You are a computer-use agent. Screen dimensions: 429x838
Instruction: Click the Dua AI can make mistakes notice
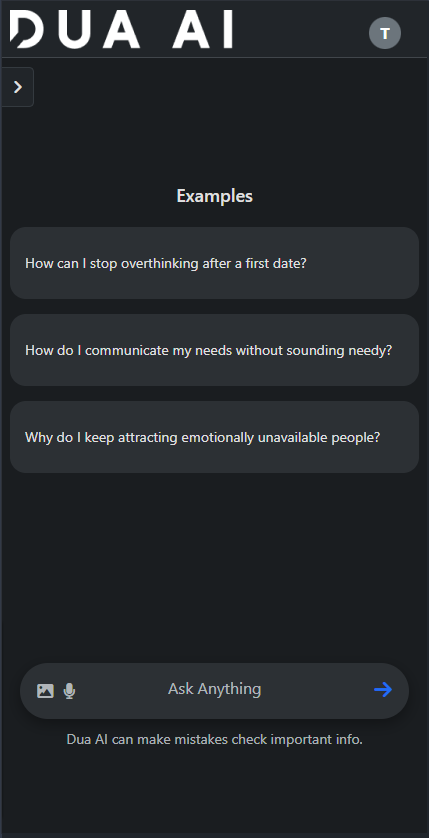coord(214,740)
